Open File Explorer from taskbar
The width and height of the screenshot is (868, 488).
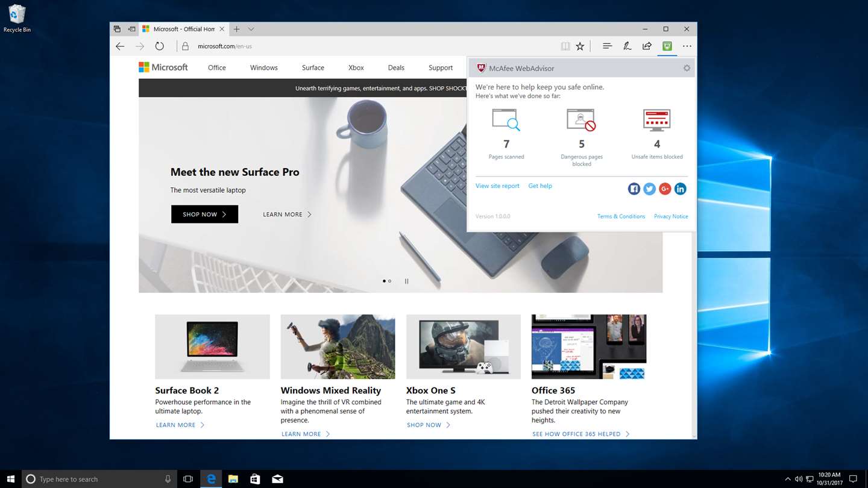233,479
